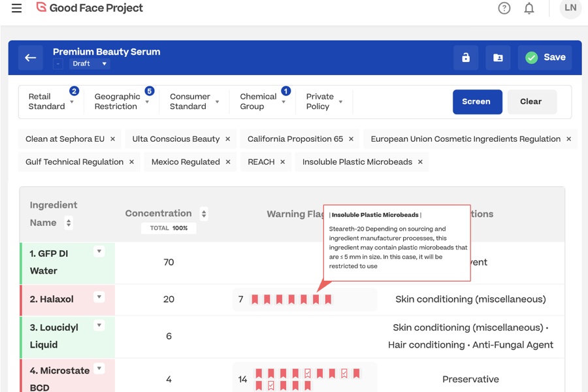
Task: Open the Retail Standard filter dropdown
Action: pyautogui.click(x=50, y=101)
